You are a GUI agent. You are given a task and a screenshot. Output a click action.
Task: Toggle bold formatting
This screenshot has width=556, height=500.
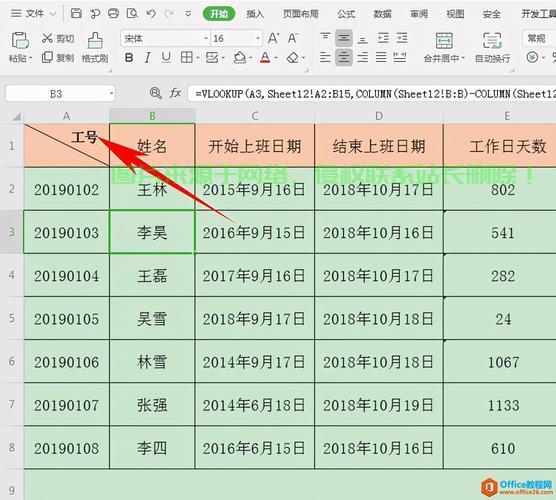point(129,57)
